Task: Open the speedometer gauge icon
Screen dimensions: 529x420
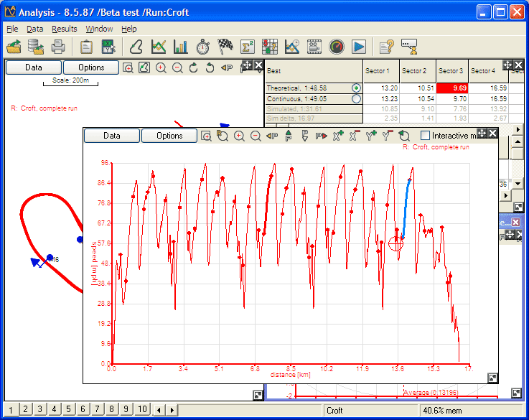Action: click(x=337, y=47)
